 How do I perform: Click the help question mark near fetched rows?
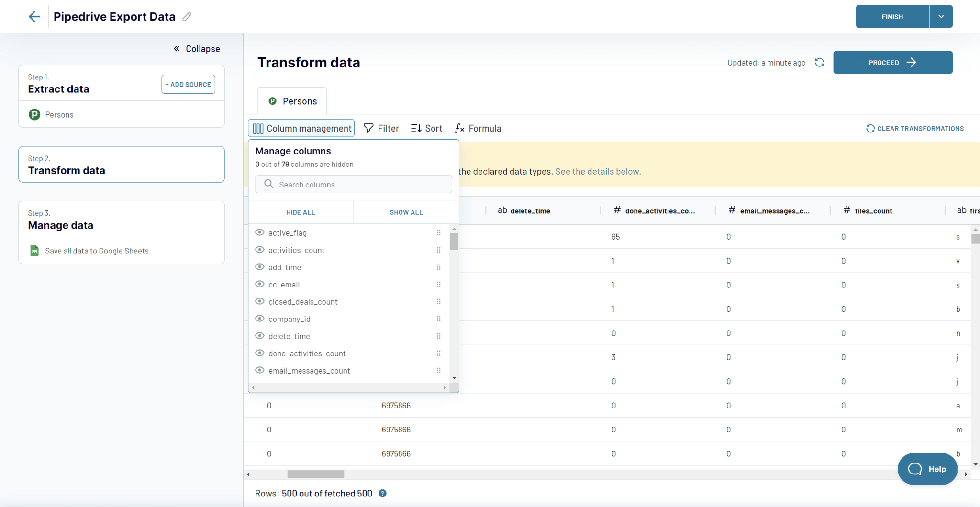(382, 493)
